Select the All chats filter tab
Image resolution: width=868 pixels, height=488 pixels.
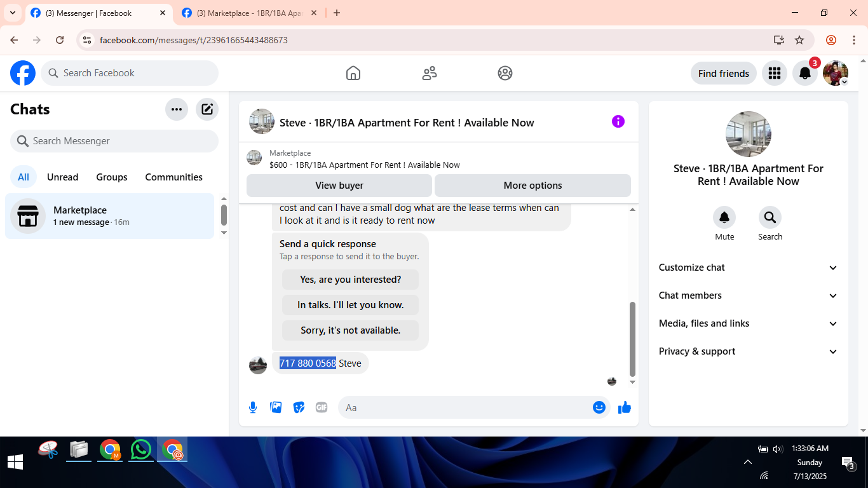(24, 177)
